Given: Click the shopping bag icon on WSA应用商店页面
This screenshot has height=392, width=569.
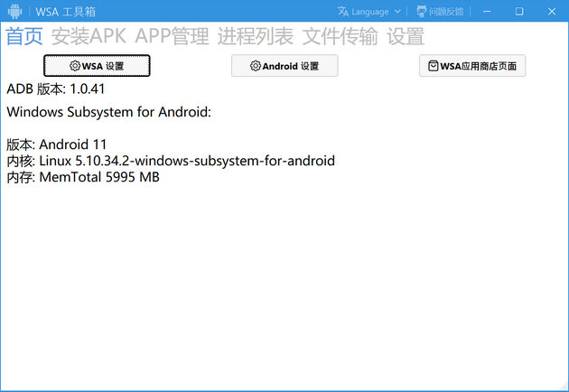Looking at the screenshot, I should 433,66.
